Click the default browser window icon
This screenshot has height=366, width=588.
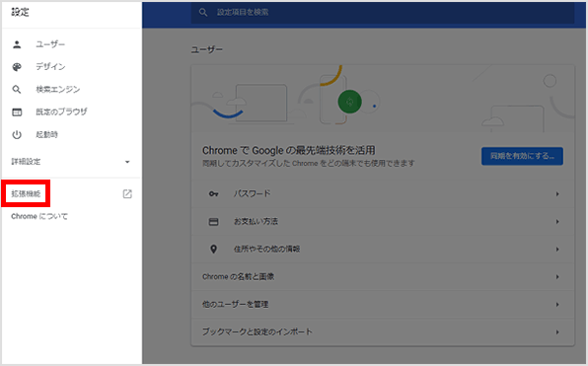coord(17,112)
